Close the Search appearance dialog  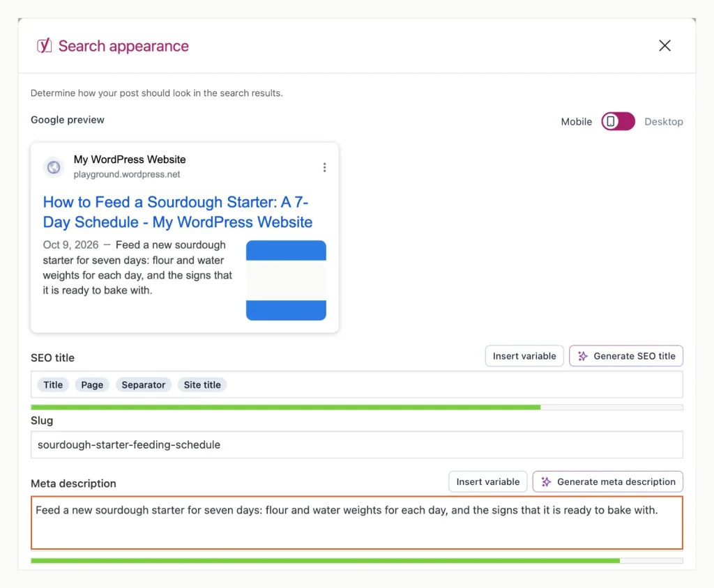pos(664,45)
